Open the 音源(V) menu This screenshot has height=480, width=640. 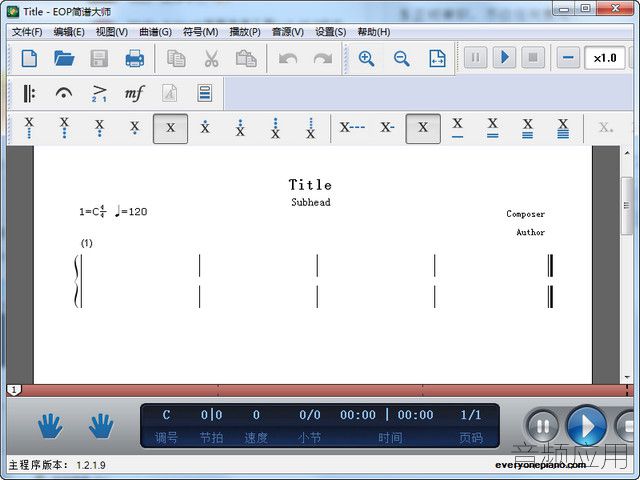tap(288, 32)
